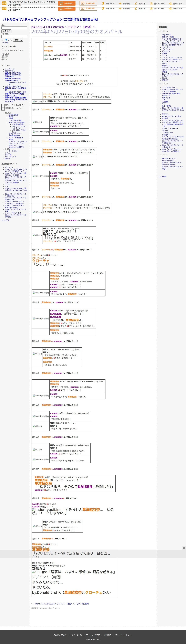Screen dimensions: 186x644
Task: Open 砂狼シロコ in update history
Action: click(x=166, y=65)
